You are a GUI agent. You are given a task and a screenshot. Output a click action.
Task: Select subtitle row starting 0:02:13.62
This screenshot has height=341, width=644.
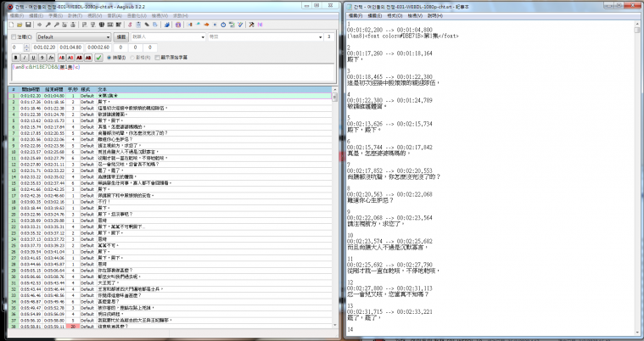tap(170, 120)
